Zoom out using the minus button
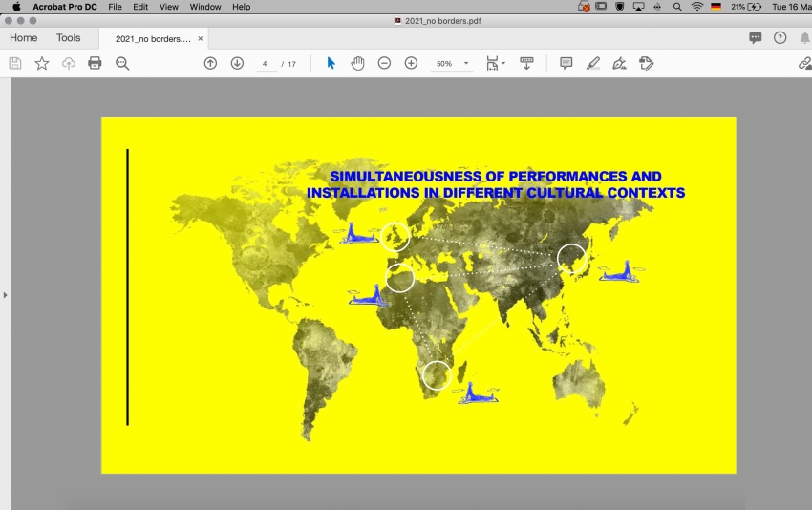Screen dimensions: 812x510 (384, 63)
